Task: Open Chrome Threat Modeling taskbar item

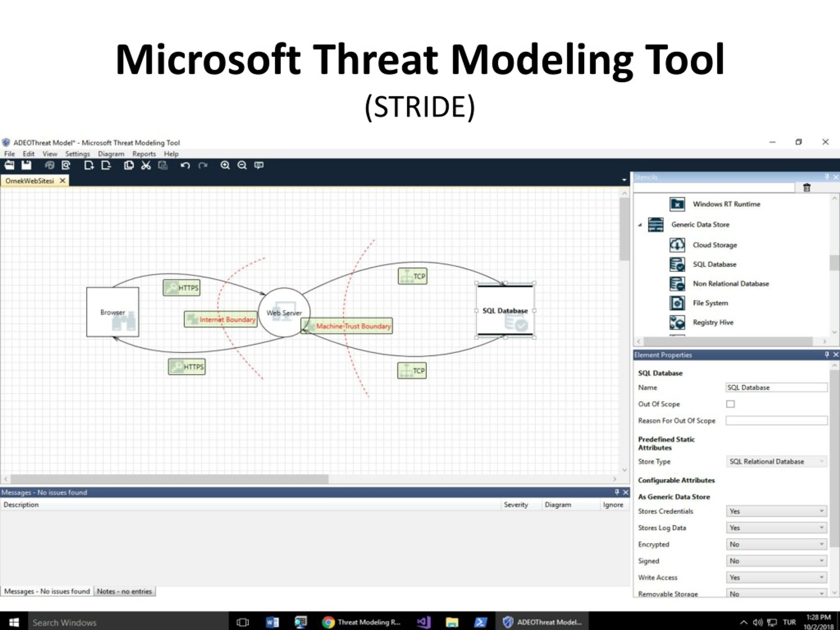Action: point(362,622)
